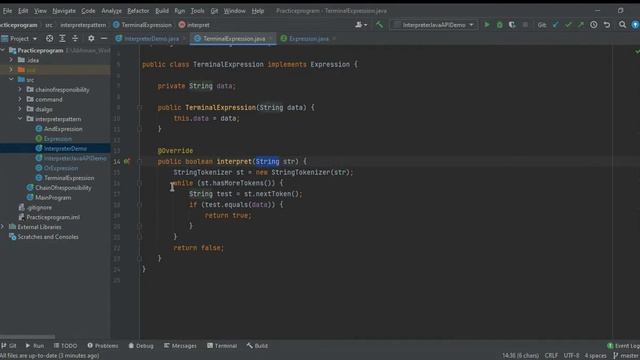The height and width of the screenshot is (360, 640).
Task: Open the File menu
Action: pyautogui.click(x=7, y=11)
